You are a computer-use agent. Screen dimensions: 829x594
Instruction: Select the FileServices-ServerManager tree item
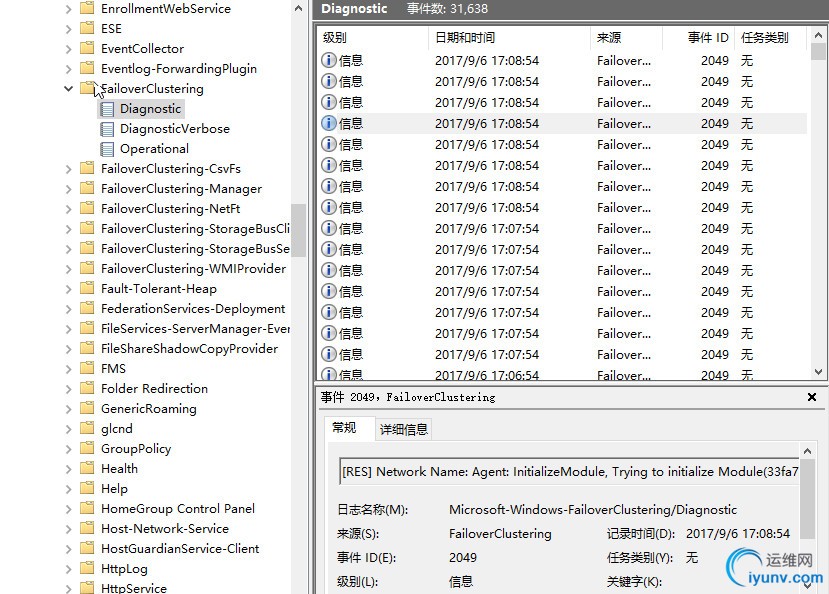tap(195, 329)
